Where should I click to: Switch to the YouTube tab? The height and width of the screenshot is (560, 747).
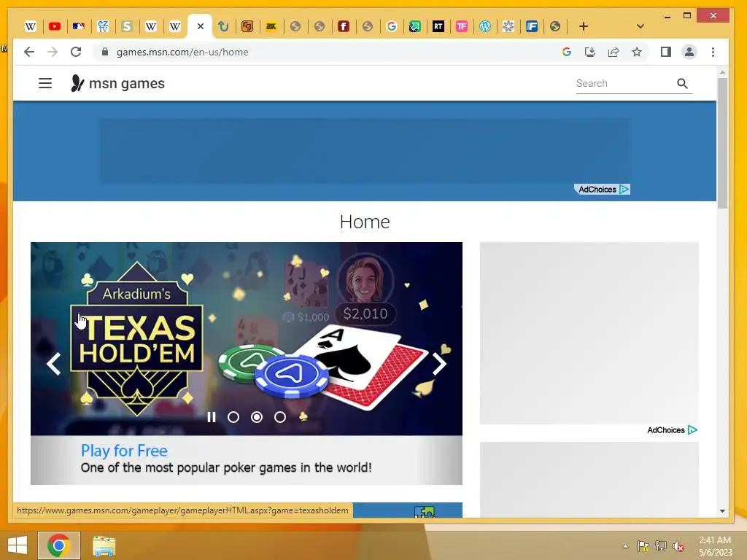point(55,26)
